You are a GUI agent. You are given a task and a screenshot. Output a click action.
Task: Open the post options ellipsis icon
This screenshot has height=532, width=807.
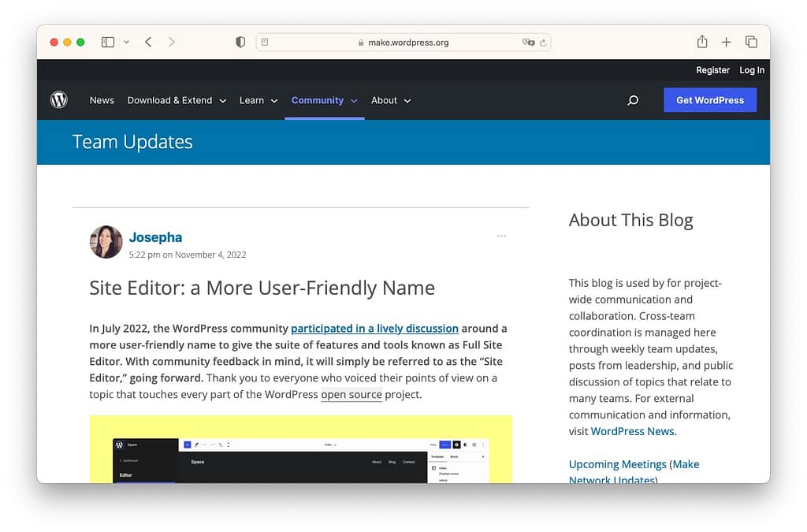(x=502, y=236)
